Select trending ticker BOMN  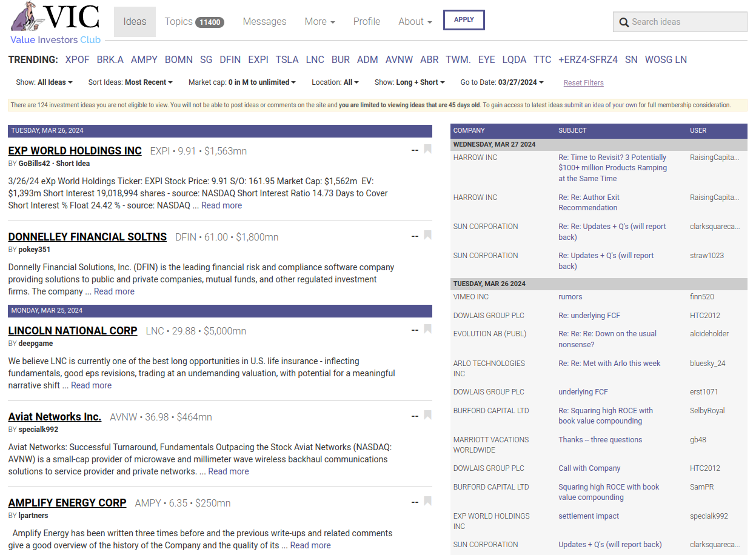tap(179, 59)
